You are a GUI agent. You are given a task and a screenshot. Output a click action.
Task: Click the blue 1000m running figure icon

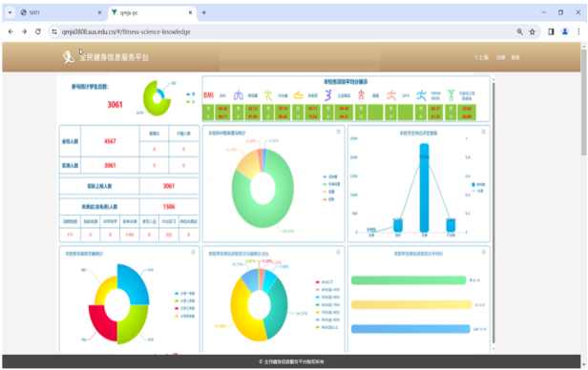tap(421, 95)
